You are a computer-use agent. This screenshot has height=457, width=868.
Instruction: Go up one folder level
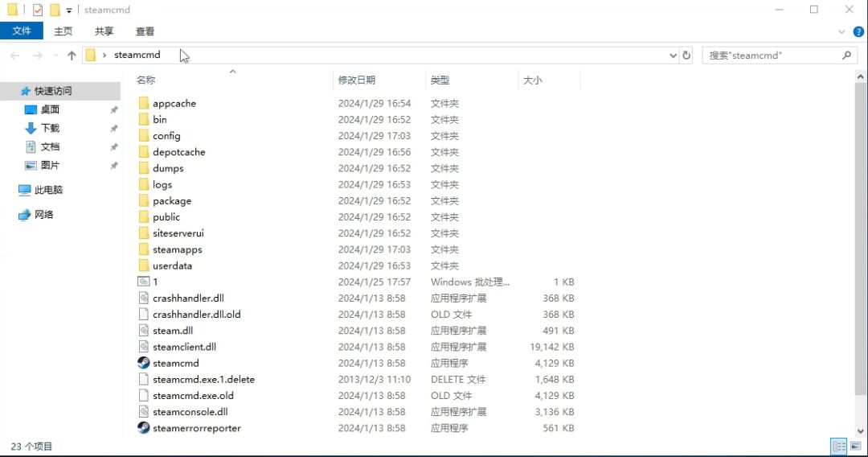coord(72,56)
